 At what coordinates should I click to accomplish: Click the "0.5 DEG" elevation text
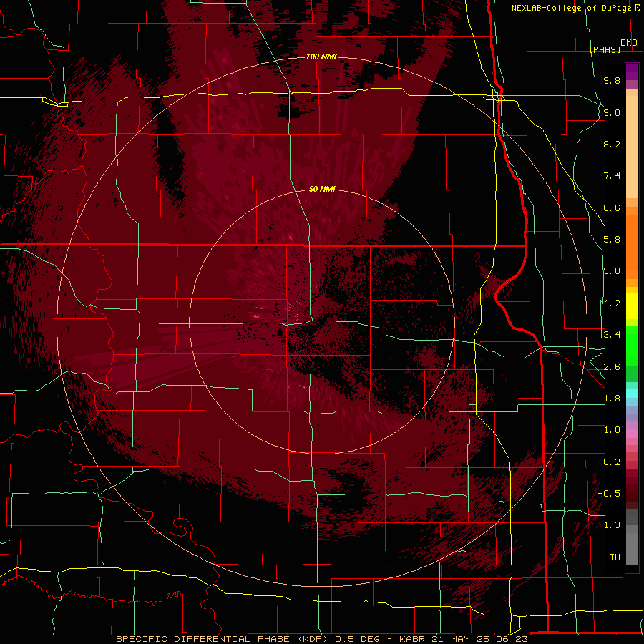coord(357,639)
